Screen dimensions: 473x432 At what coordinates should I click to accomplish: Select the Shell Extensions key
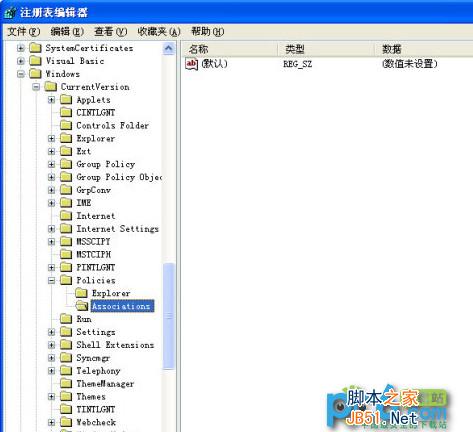(115, 345)
